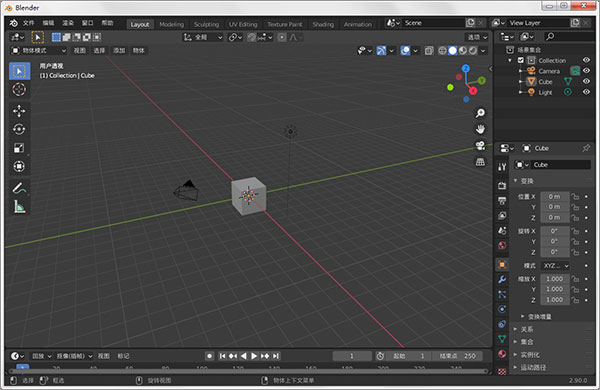Pin the properties editor with the pin icon

pos(586,148)
